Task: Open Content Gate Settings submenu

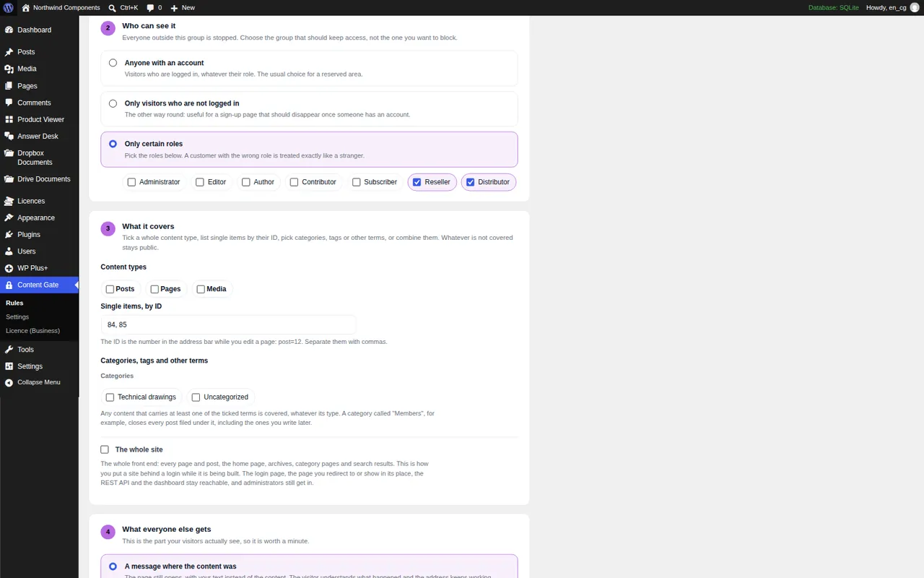Action: pyautogui.click(x=17, y=317)
